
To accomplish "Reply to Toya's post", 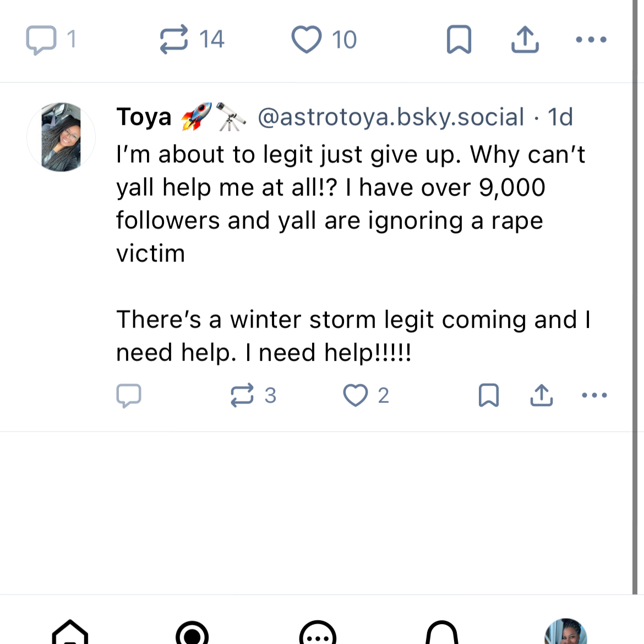I will click(x=129, y=395).
